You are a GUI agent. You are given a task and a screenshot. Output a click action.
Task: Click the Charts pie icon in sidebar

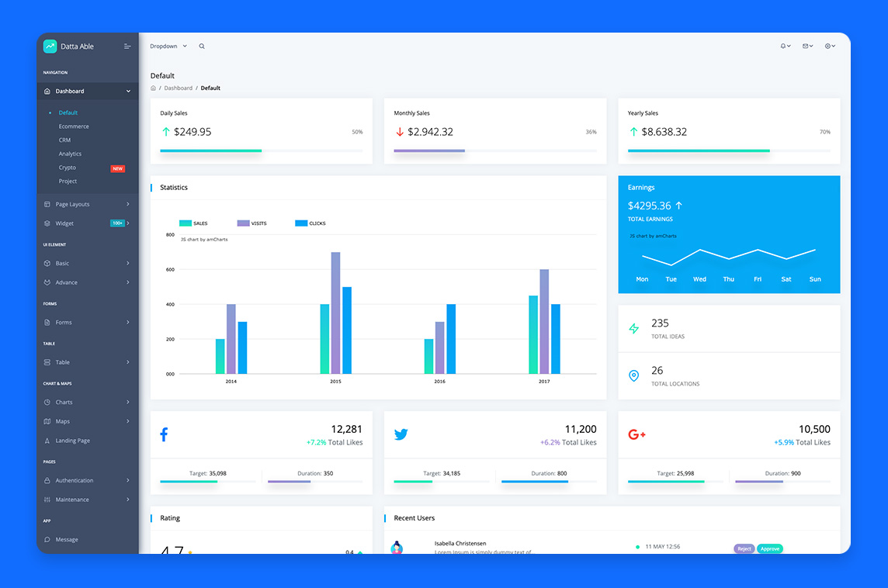pos(47,403)
